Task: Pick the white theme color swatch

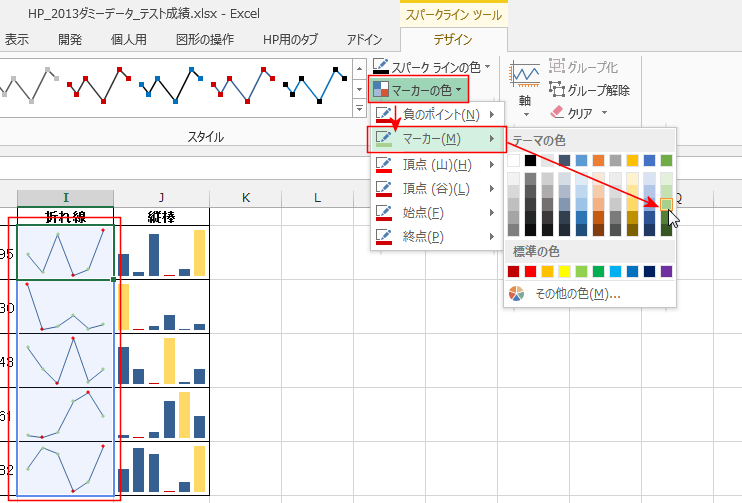Action: pyautogui.click(x=513, y=160)
